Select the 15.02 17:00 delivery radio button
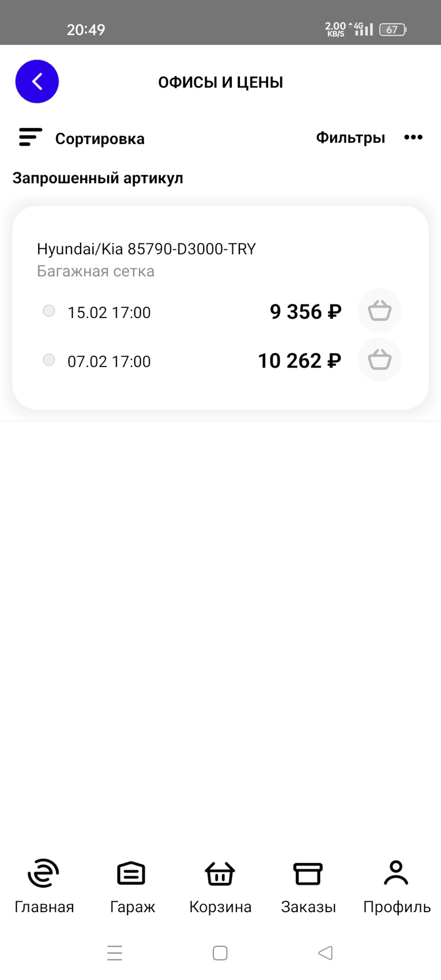 pyautogui.click(x=49, y=311)
